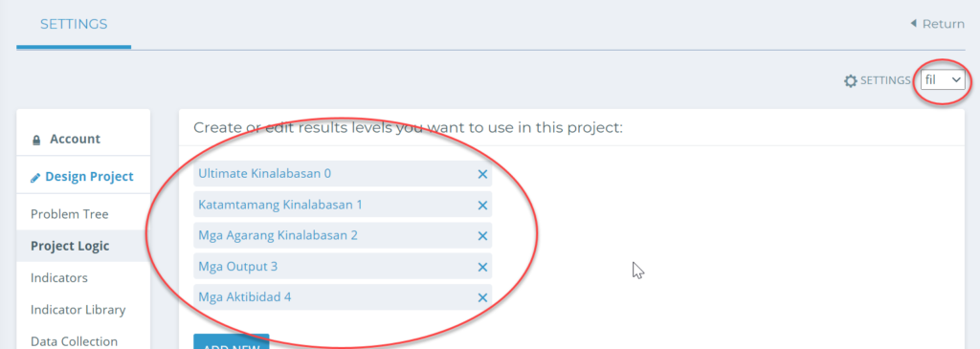Click the ADD NEW button
980x349 pixels.
coord(232,341)
